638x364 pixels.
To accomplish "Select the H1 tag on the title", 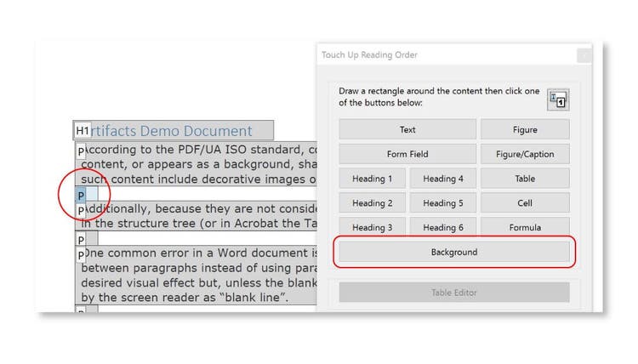I will [83, 131].
